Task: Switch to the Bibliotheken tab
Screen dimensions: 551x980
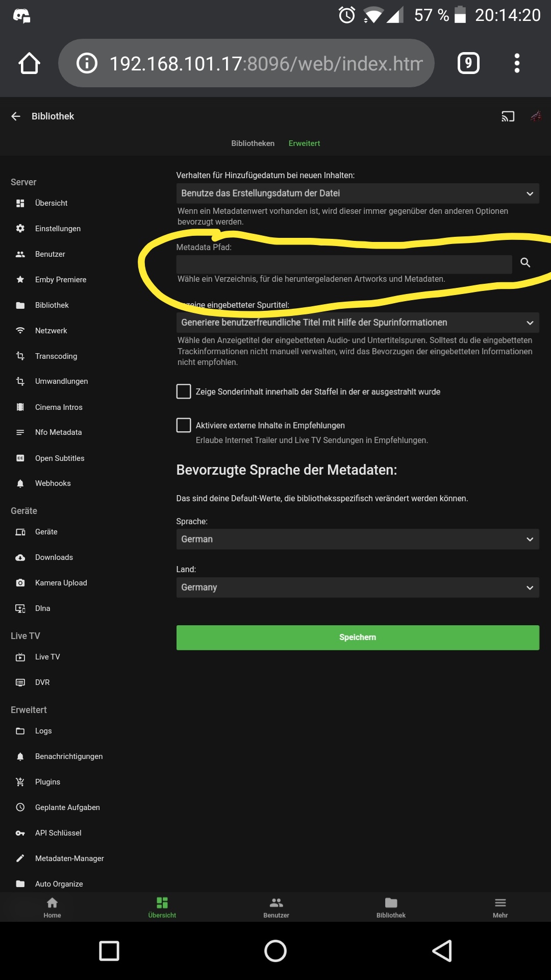Action: 253,143
